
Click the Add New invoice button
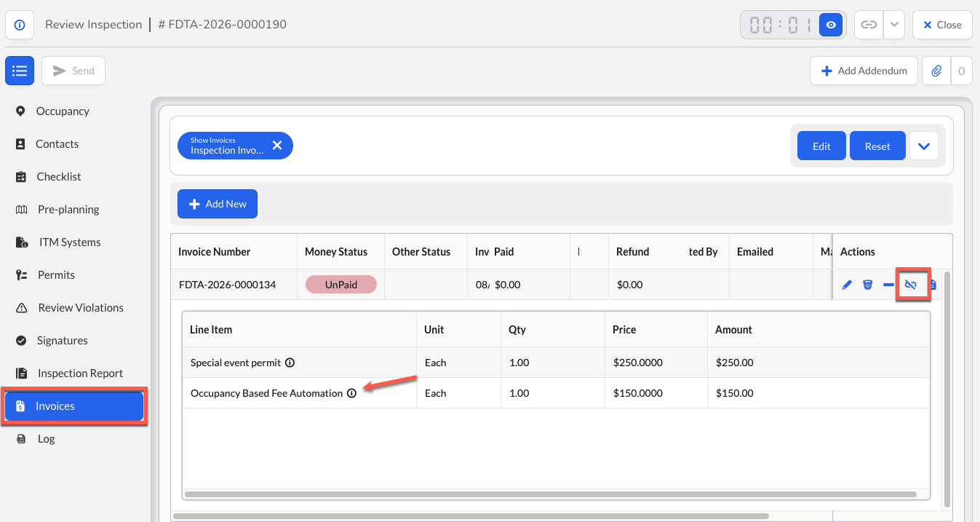pos(218,204)
